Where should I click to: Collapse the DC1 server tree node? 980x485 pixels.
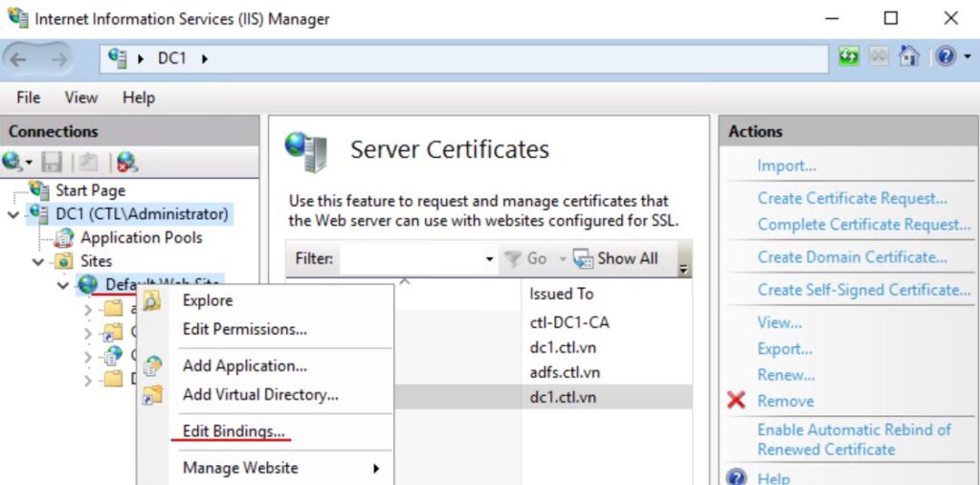tap(12, 214)
